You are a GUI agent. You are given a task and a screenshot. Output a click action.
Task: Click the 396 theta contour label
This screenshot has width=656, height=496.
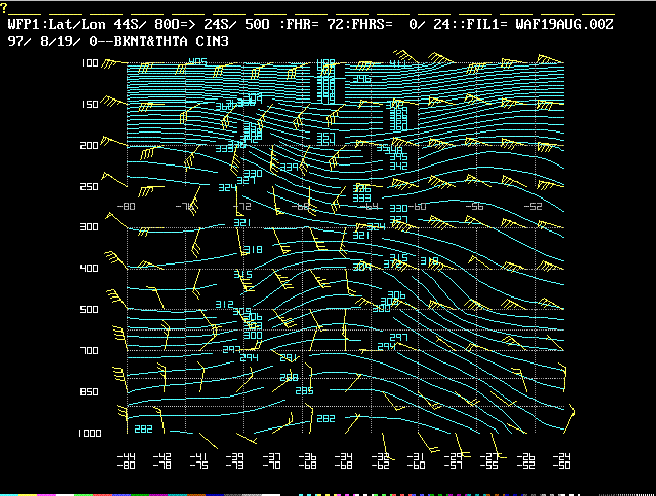pos(362,79)
